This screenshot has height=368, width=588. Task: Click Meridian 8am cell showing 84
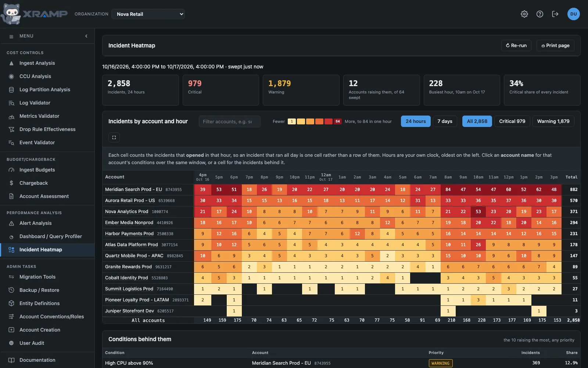(x=448, y=190)
